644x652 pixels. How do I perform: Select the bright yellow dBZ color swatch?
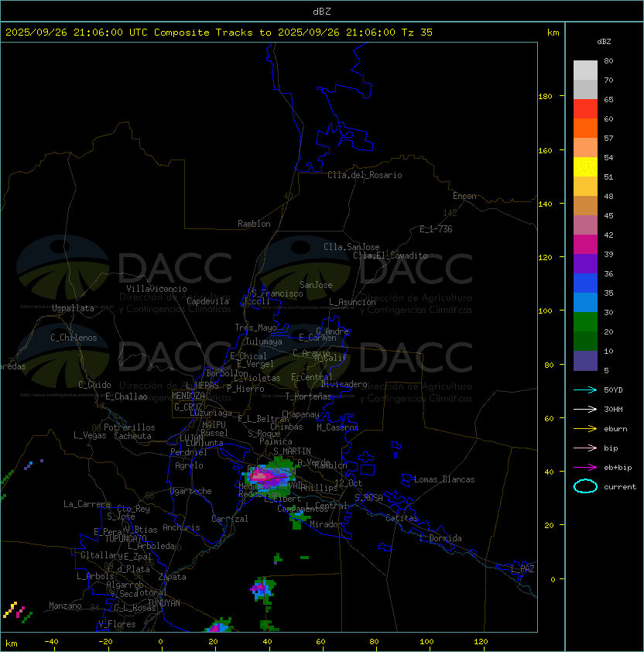(585, 167)
